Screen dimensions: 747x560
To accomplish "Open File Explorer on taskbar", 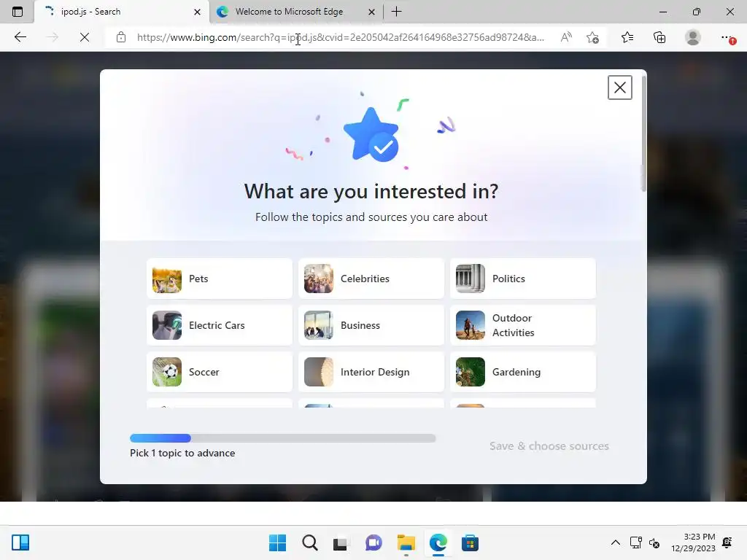I will pos(406,542).
